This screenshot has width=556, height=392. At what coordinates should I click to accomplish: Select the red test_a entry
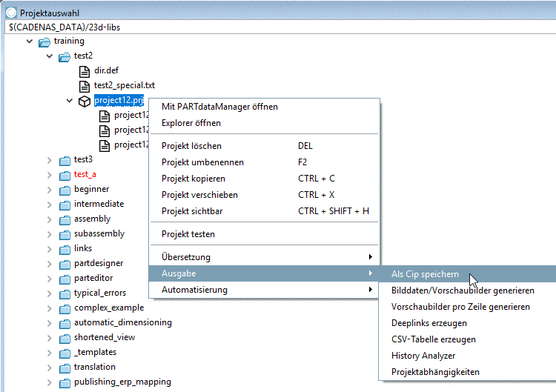pyautogui.click(x=85, y=174)
